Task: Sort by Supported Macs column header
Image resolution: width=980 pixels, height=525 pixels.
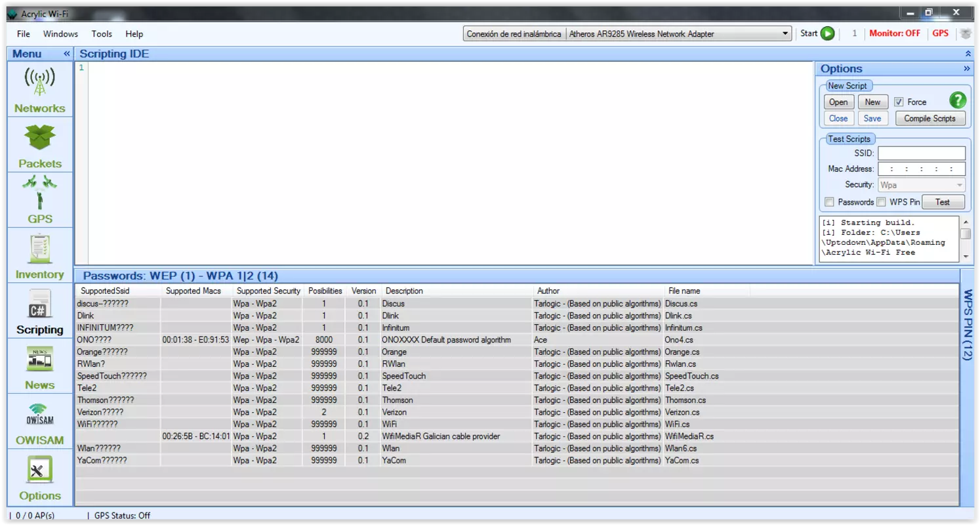Action: point(196,291)
